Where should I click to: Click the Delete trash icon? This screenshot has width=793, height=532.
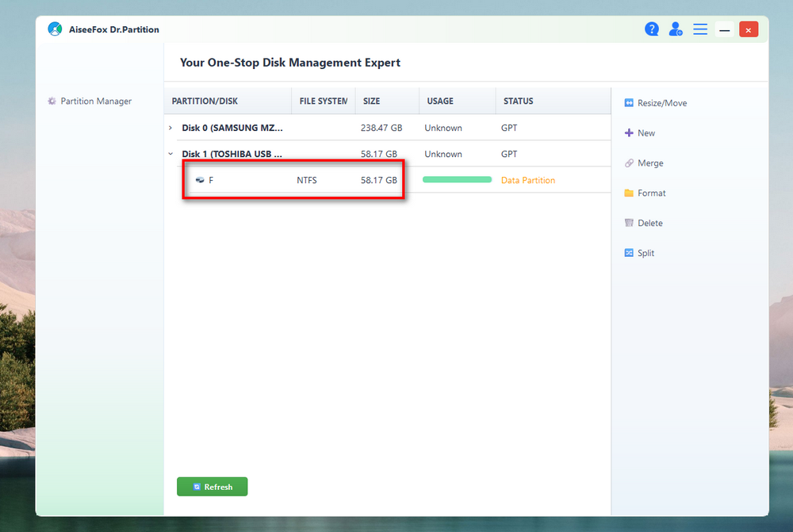629,224
